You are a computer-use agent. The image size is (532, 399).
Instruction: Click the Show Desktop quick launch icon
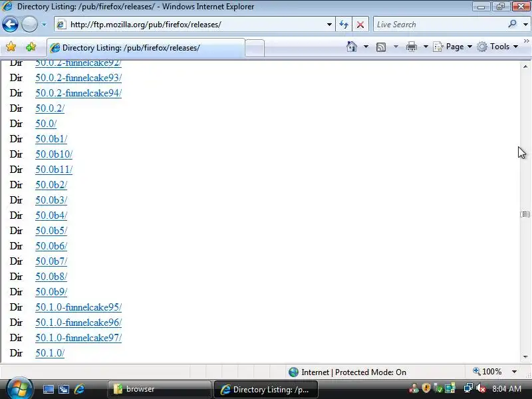(x=48, y=389)
